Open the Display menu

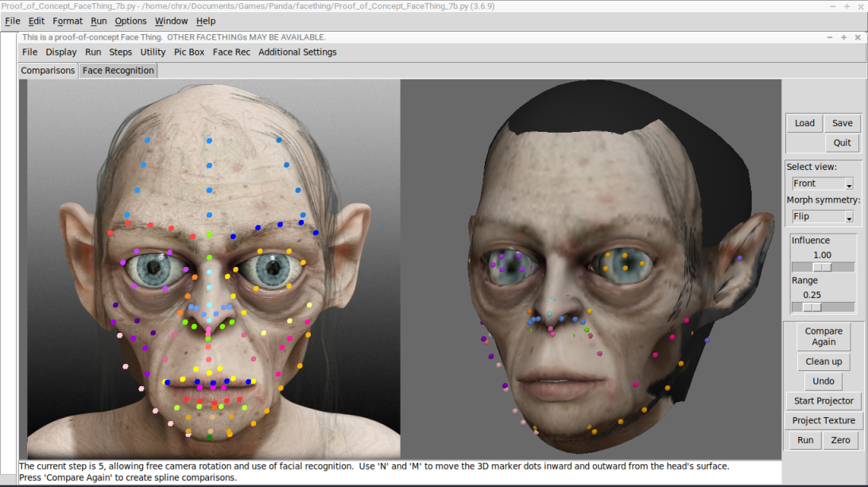click(x=61, y=52)
